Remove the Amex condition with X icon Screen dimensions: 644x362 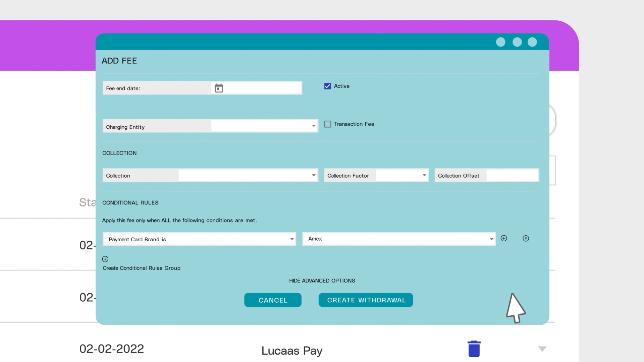pyautogui.click(x=526, y=238)
